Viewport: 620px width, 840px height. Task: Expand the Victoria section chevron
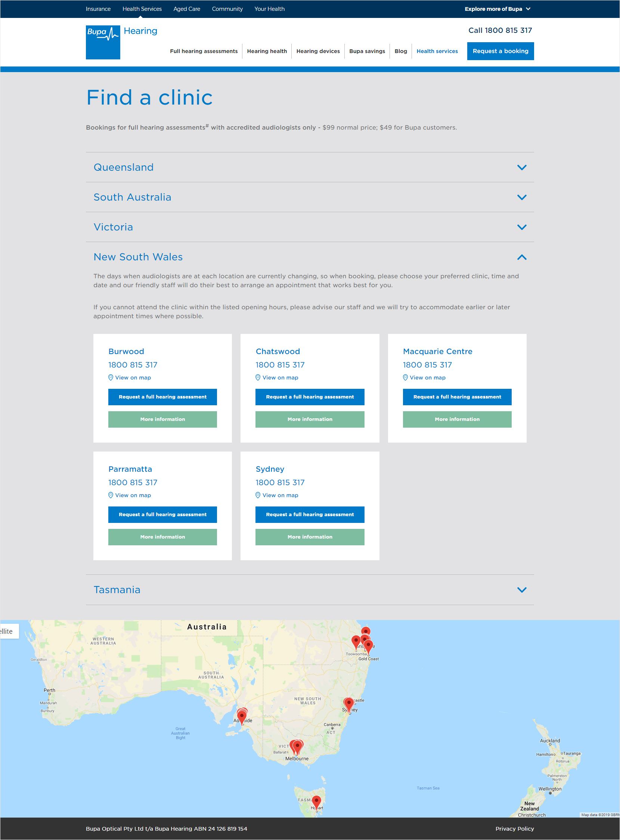coord(522,227)
